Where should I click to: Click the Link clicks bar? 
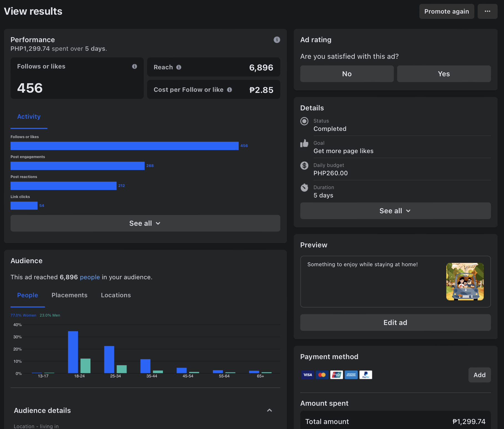point(24,206)
